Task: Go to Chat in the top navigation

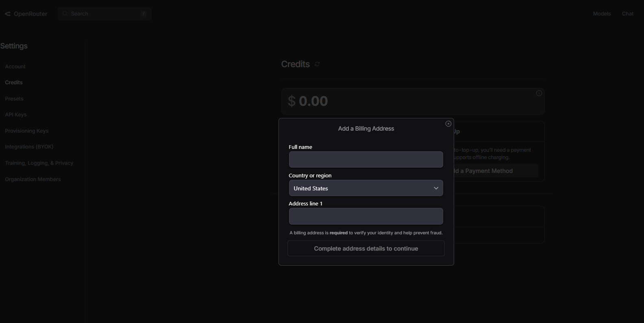Action: 627,14
